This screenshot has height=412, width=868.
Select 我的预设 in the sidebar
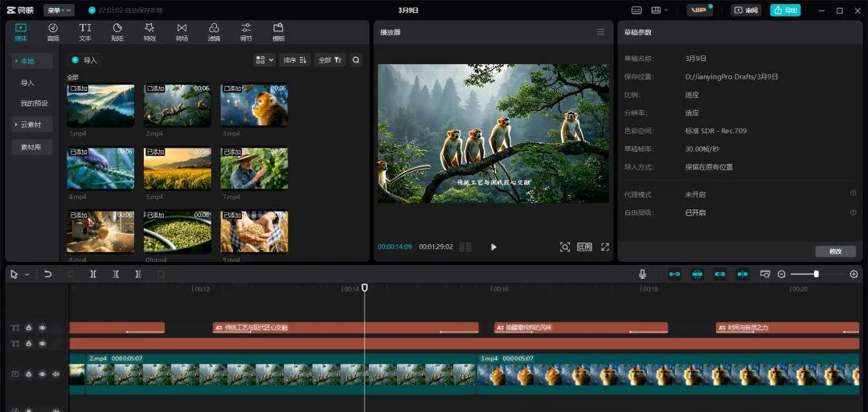35,104
